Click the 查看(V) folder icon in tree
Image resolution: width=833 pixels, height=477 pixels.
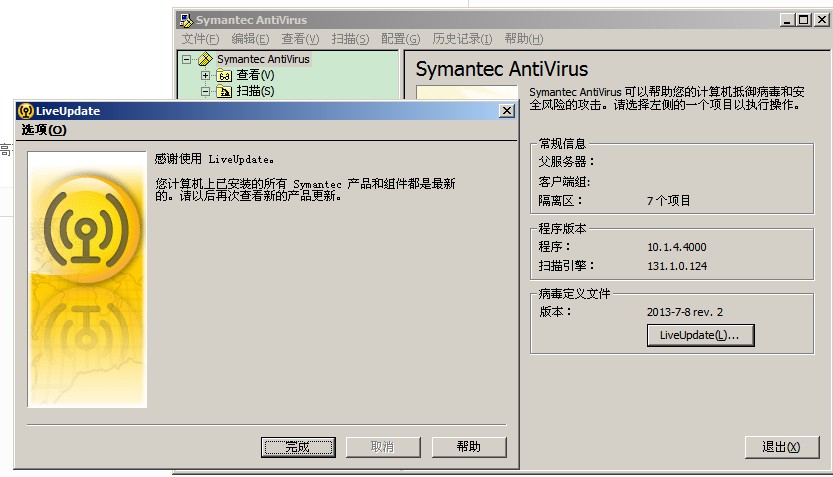224,75
